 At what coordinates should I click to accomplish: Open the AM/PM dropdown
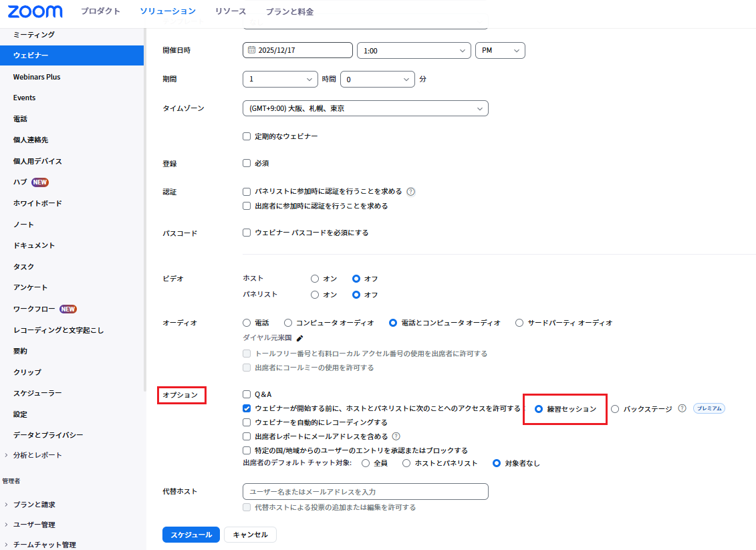pos(499,50)
